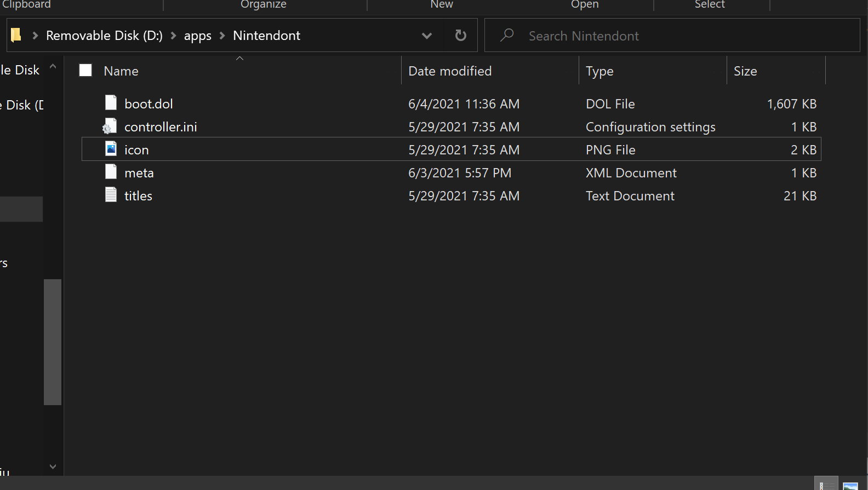The image size is (868, 490).
Task: Click the titles text document icon
Action: [x=111, y=195]
